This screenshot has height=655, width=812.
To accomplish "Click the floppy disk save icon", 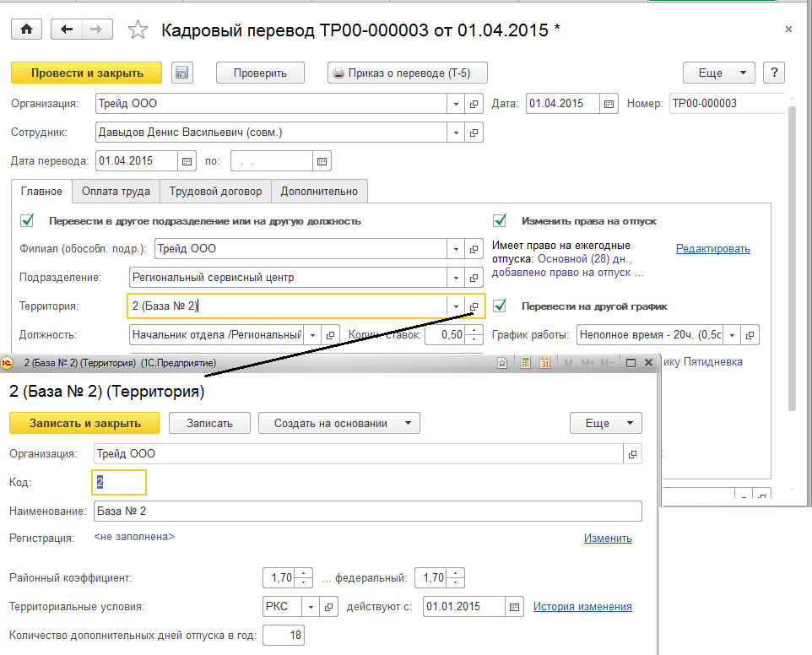I will pyautogui.click(x=181, y=73).
